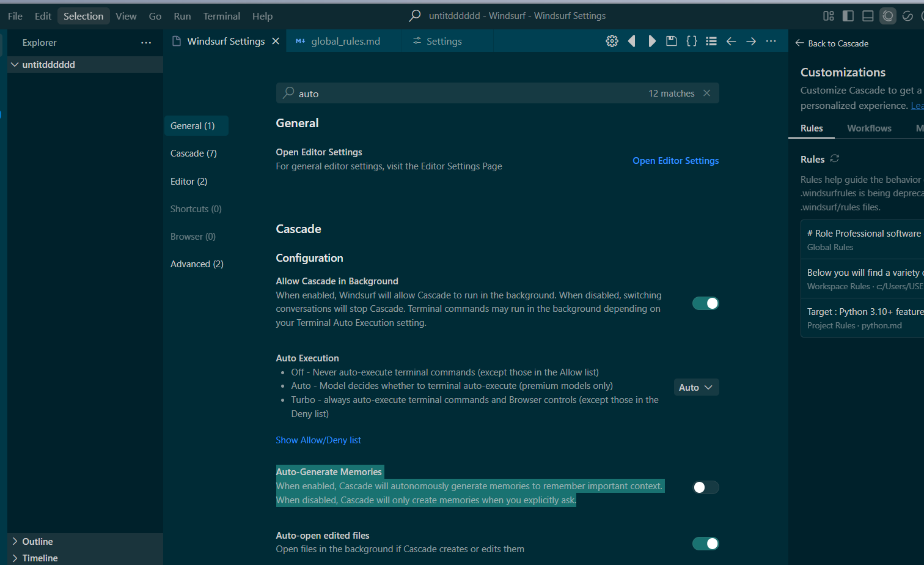This screenshot has height=565, width=924.
Task: Open editor toolbar more actions ellipsis
Action: [x=771, y=41]
